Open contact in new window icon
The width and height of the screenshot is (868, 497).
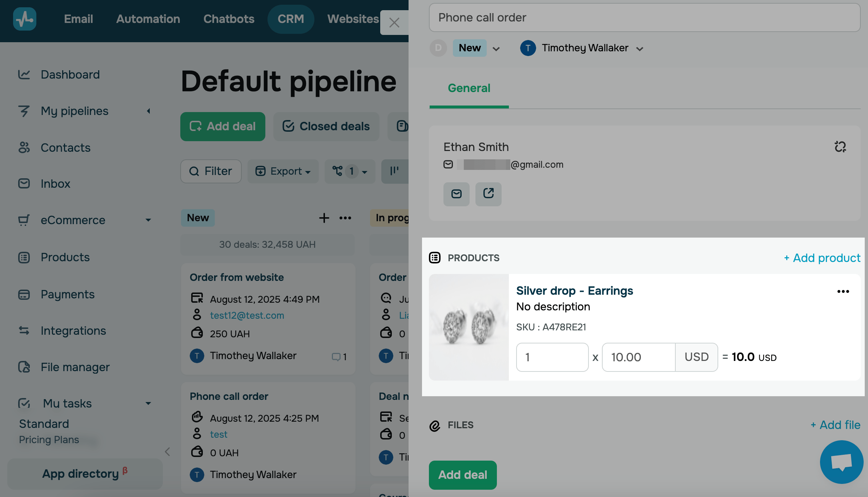[x=488, y=194]
